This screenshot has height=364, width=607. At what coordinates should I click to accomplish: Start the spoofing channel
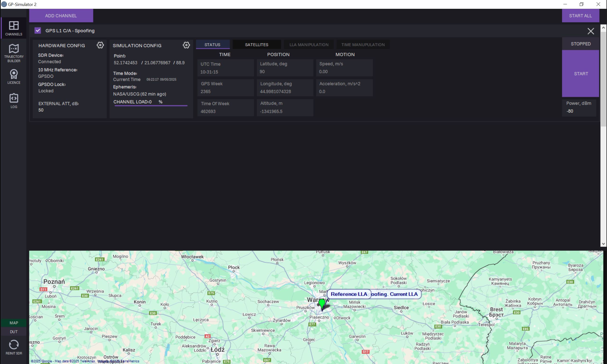click(x=580, y=74)
